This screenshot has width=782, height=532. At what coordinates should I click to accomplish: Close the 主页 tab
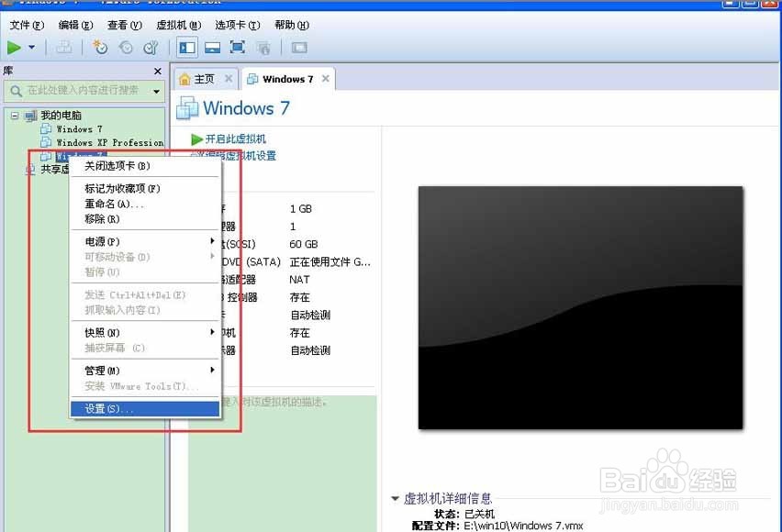tap(229, 78)
